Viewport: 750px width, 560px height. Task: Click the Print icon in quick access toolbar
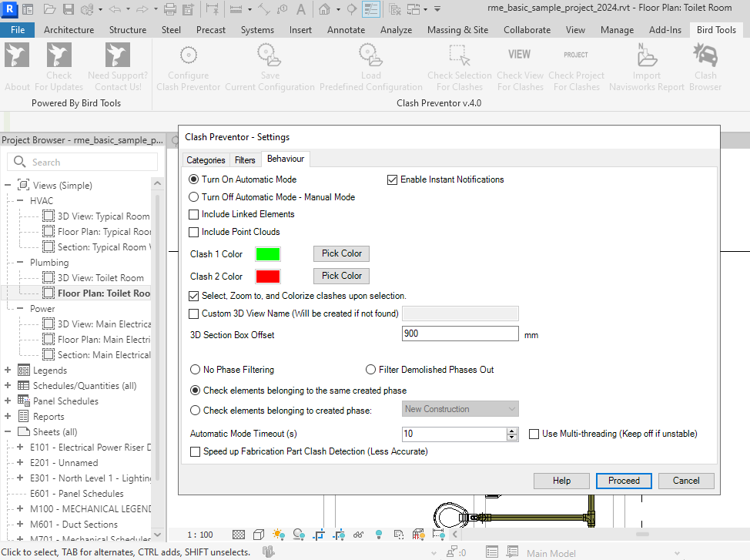pos(170,9)
